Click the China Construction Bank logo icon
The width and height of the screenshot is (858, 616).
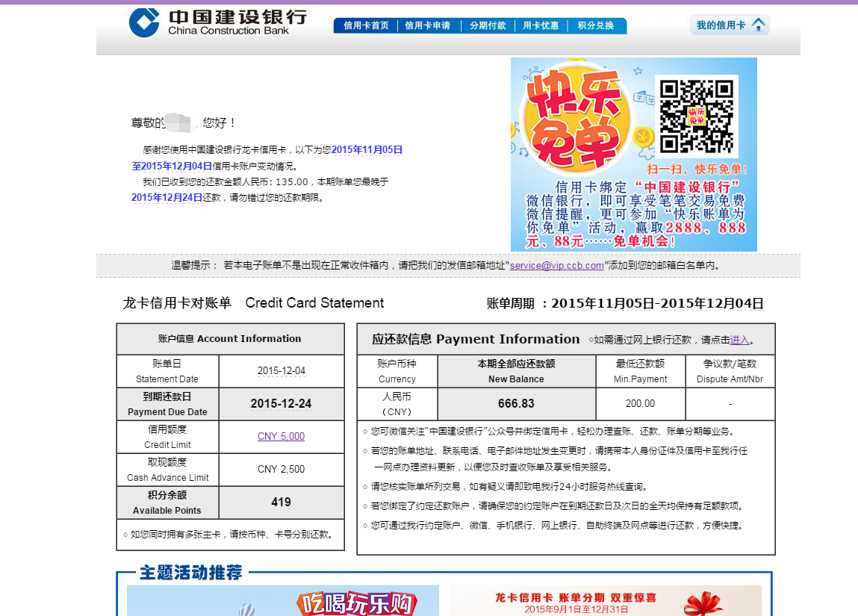tap(144, 22)
